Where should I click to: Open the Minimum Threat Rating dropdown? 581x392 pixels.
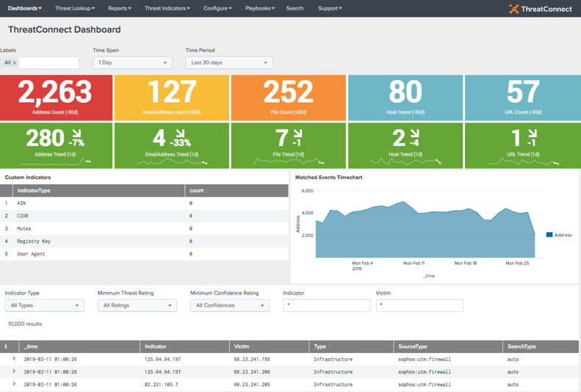pos(137,305)
